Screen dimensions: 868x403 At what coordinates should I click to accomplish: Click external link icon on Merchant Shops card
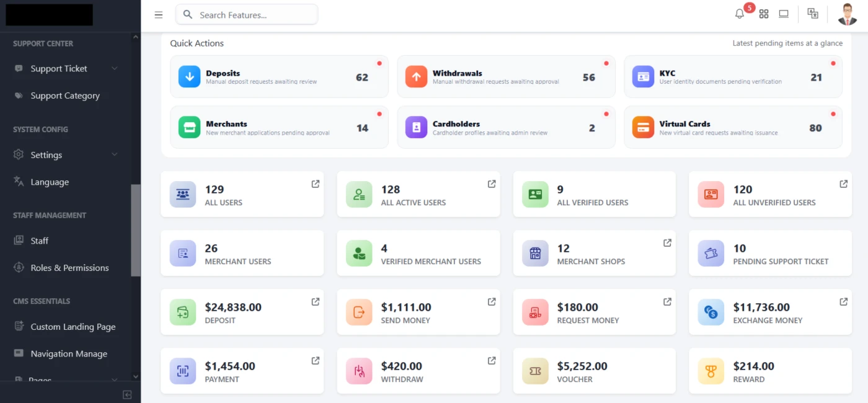pos(667,243)
